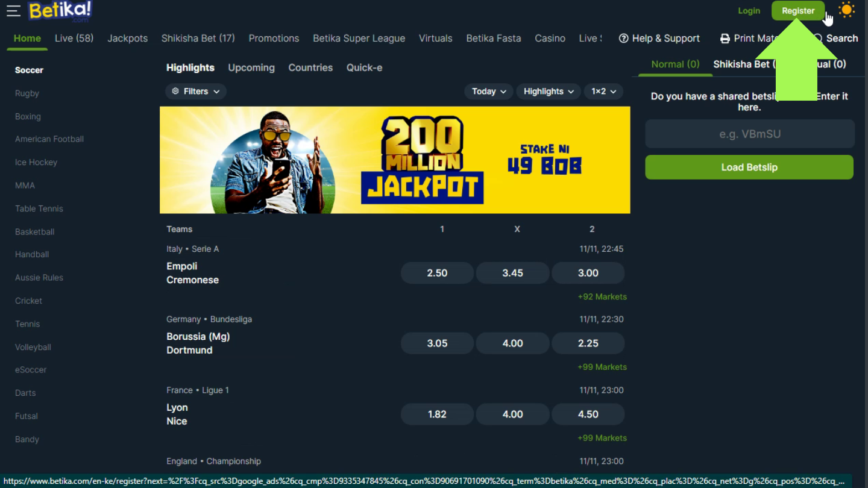
Task: Click the Print Matches printer icon
Action: [725, 39]
